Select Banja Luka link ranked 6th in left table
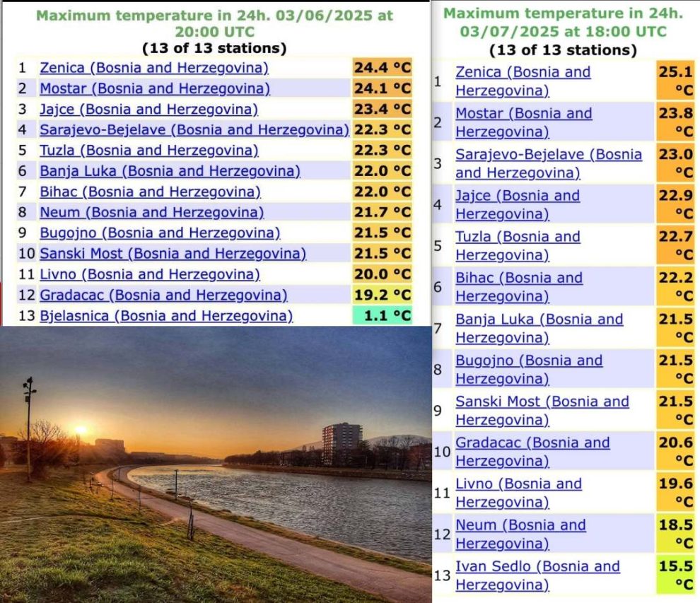 (x=170, y=171)
